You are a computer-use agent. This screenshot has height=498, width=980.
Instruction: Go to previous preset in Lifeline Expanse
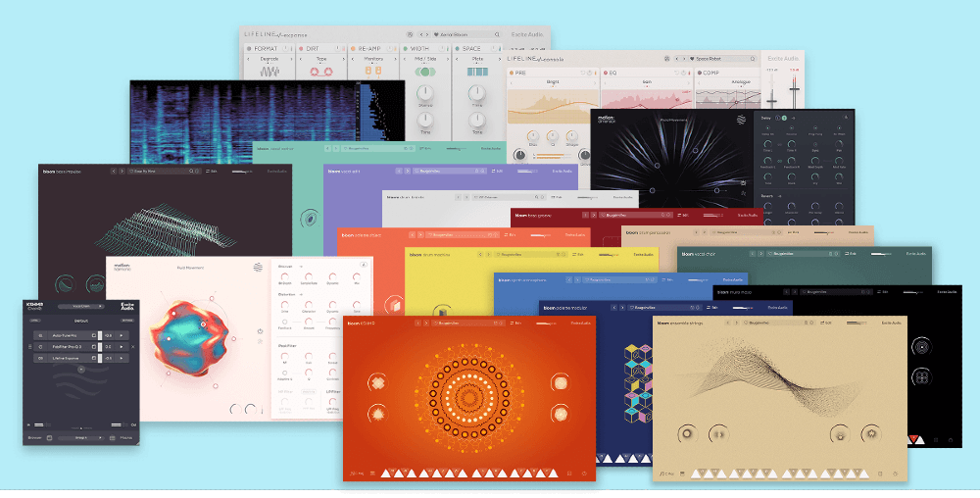pos(421,35)
